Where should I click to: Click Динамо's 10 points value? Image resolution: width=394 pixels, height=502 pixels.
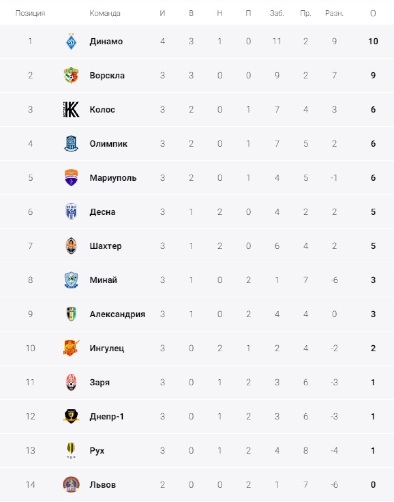373,41
